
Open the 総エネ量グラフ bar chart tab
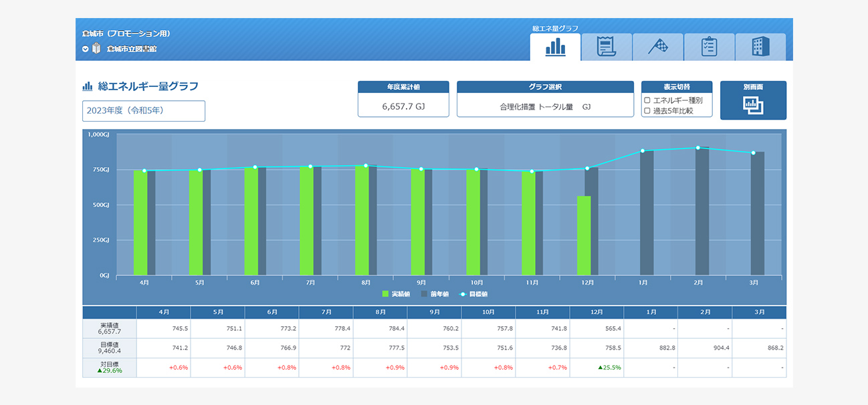coord(555,47)
